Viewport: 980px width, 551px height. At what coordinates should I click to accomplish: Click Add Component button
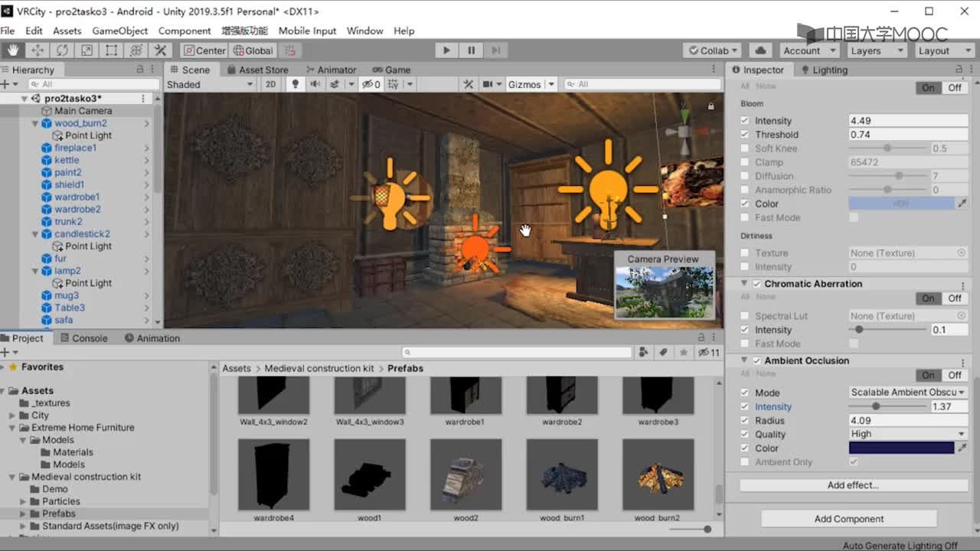(849, 519)
